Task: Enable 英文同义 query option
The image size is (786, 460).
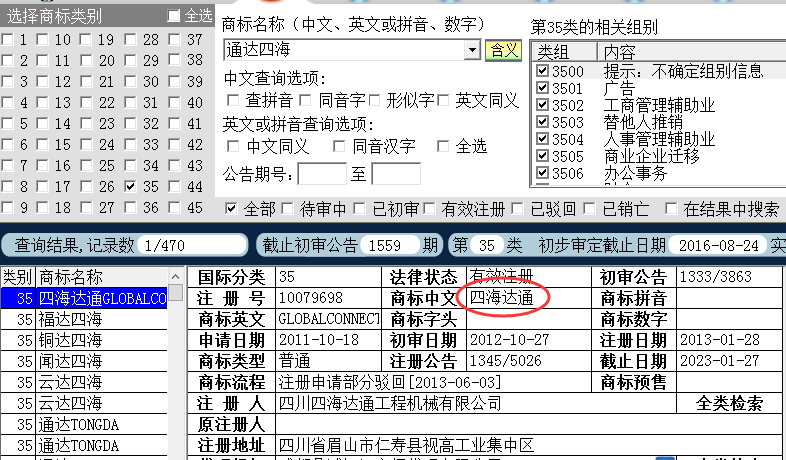Action: tap(443, 100)
